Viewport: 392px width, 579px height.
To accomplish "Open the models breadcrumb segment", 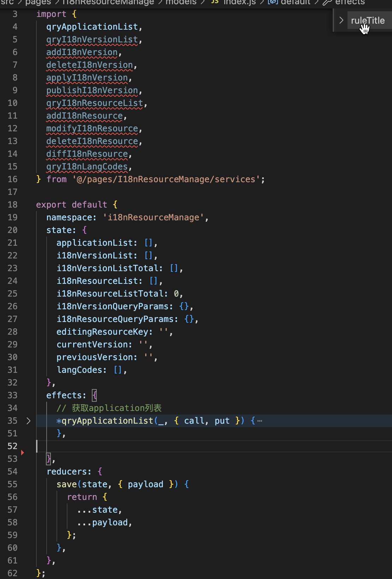I will point(181,2).
